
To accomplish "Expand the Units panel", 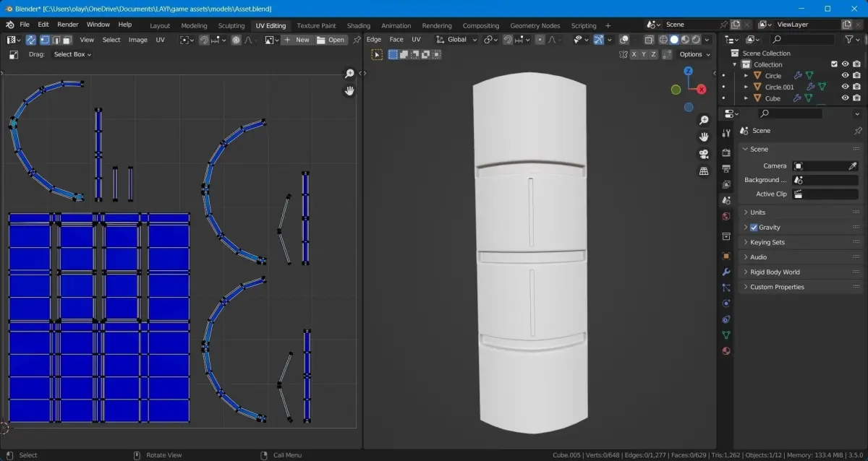I will (x=801, y=212).
